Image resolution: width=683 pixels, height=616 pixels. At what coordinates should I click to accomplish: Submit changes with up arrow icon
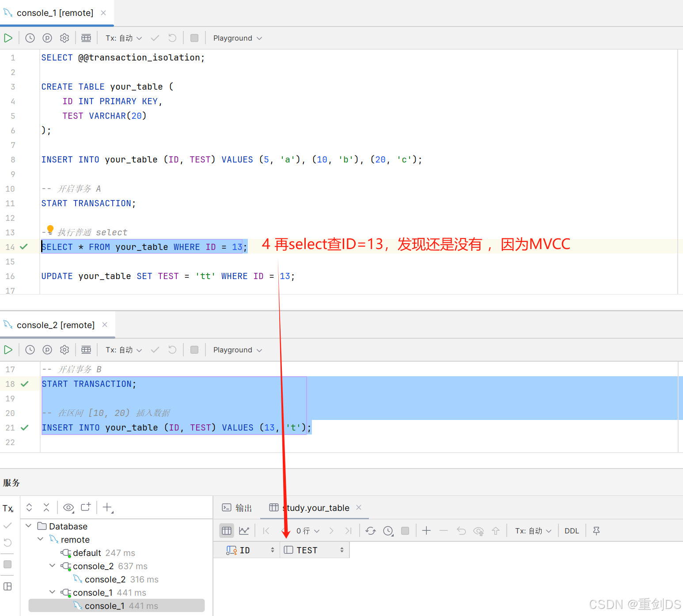(496, 531)
